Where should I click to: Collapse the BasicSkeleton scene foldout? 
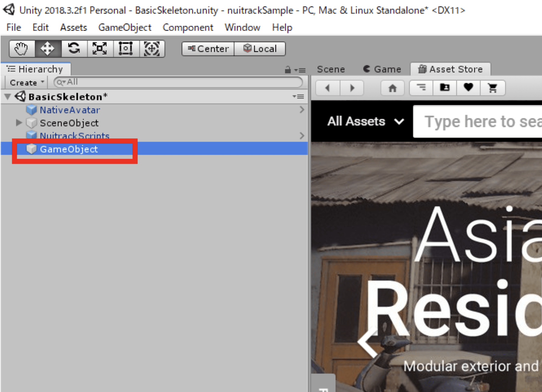pos(8,97)
